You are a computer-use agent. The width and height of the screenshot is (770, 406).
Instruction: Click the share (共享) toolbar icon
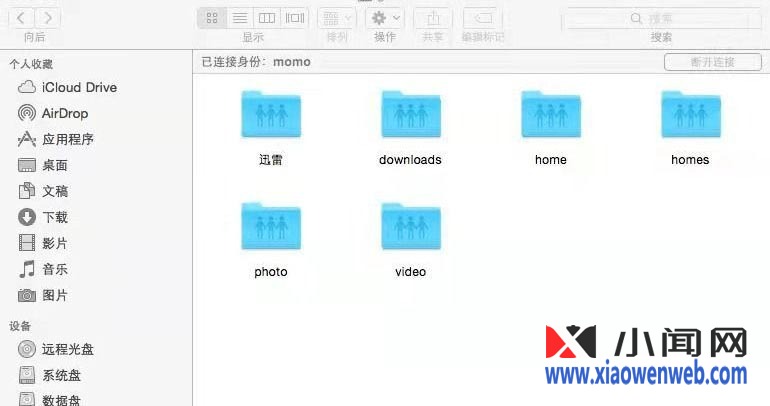pyautogui.click(x=433, y=18)
